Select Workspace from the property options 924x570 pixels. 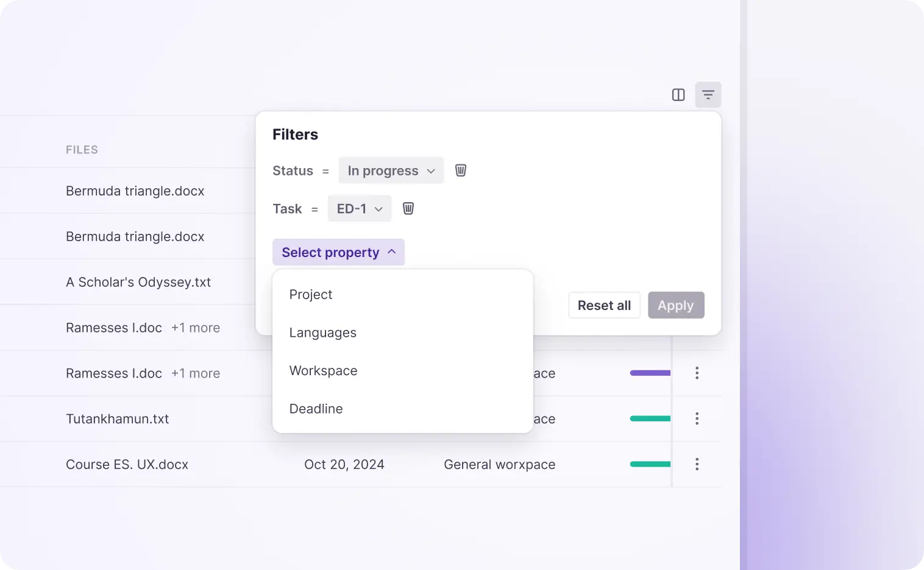click(323, 370)
